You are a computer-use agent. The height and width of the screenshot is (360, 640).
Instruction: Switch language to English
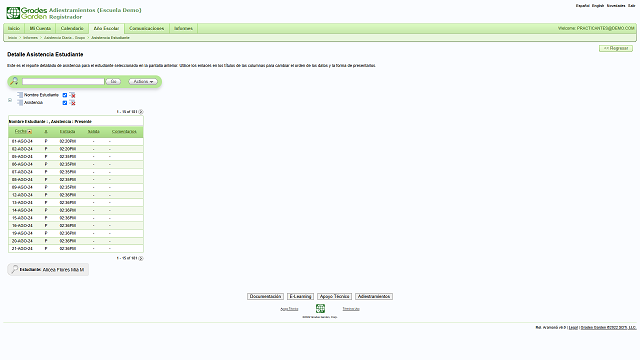598,6
